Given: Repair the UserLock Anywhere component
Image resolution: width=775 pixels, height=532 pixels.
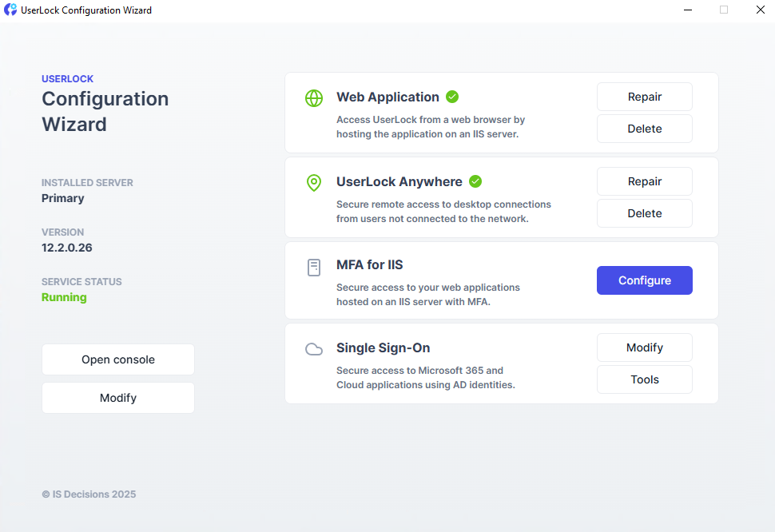Looking at the screenshot, I should click(x=644, y=181).
